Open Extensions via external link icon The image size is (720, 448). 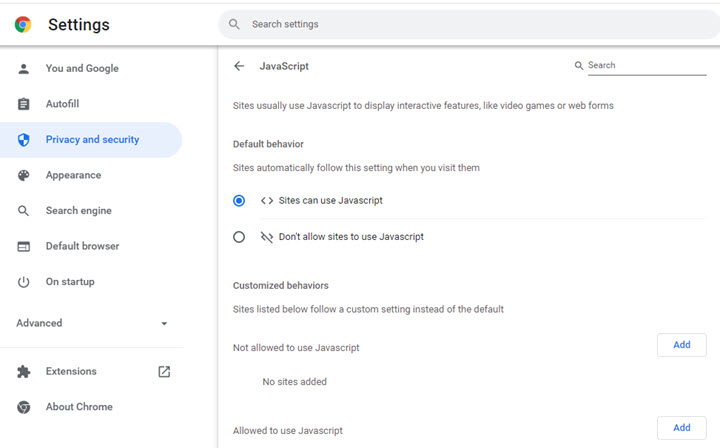(164, 372)
